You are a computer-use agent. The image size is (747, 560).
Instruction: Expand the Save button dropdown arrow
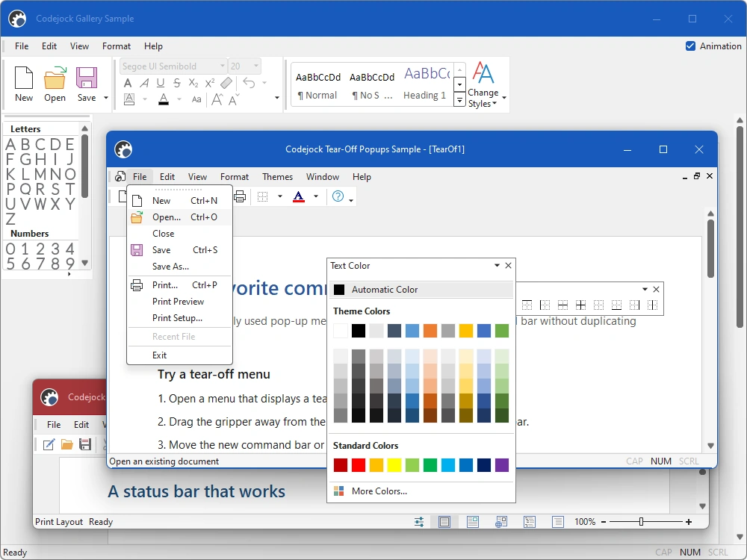pos(106,98)
